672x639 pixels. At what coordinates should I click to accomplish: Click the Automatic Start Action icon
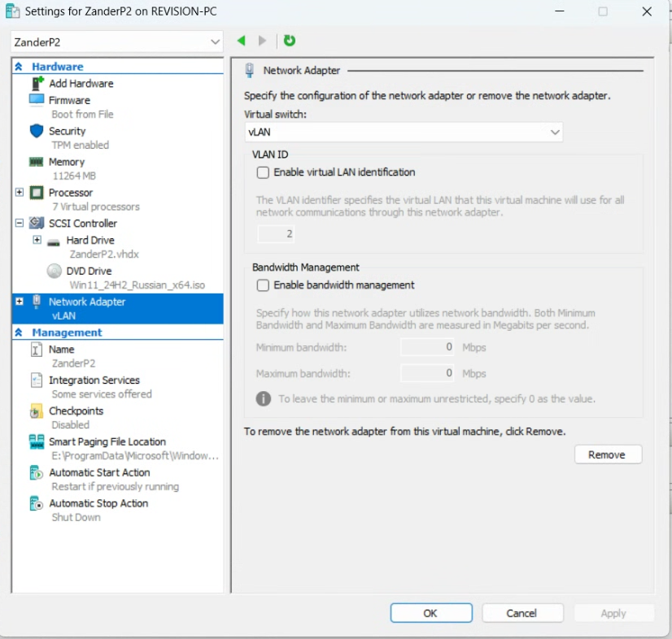37,473
